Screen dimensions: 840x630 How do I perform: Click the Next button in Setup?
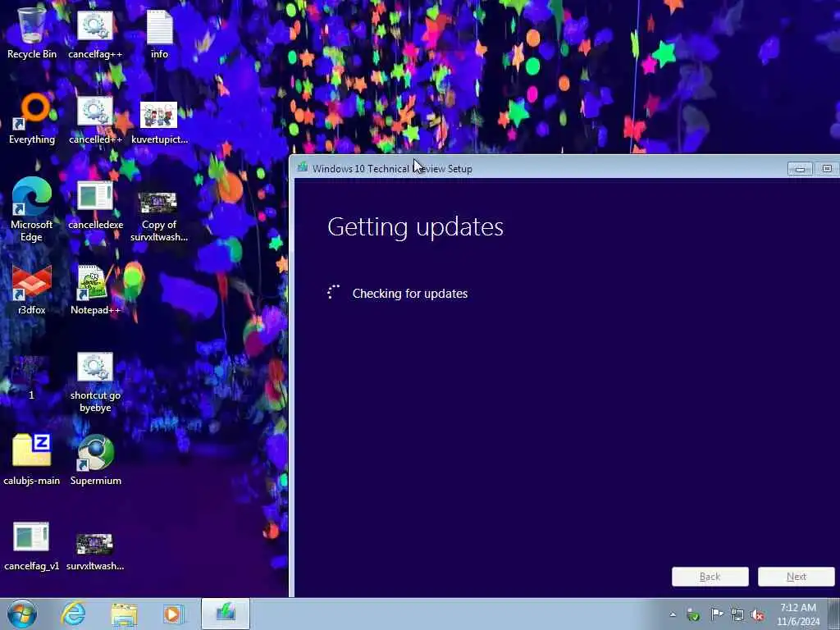796,577
